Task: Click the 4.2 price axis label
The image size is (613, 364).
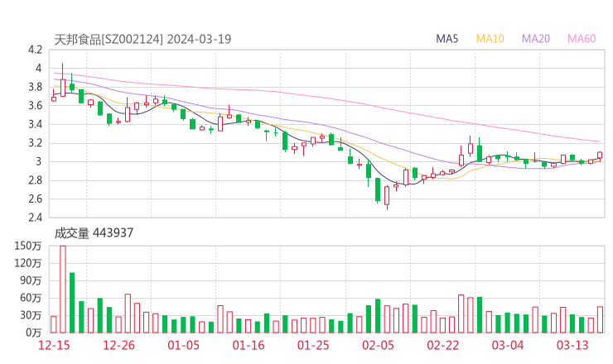Action: click(35, 50)
